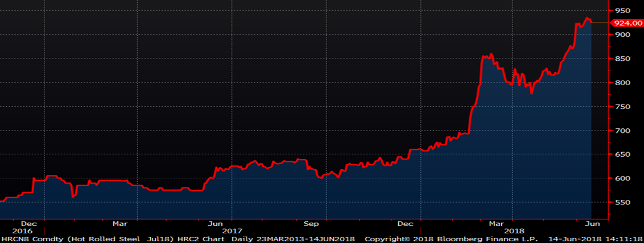Click the red 924.00 last price tag
The width and height of the screenshot is (644, 243).
[626, 23]
